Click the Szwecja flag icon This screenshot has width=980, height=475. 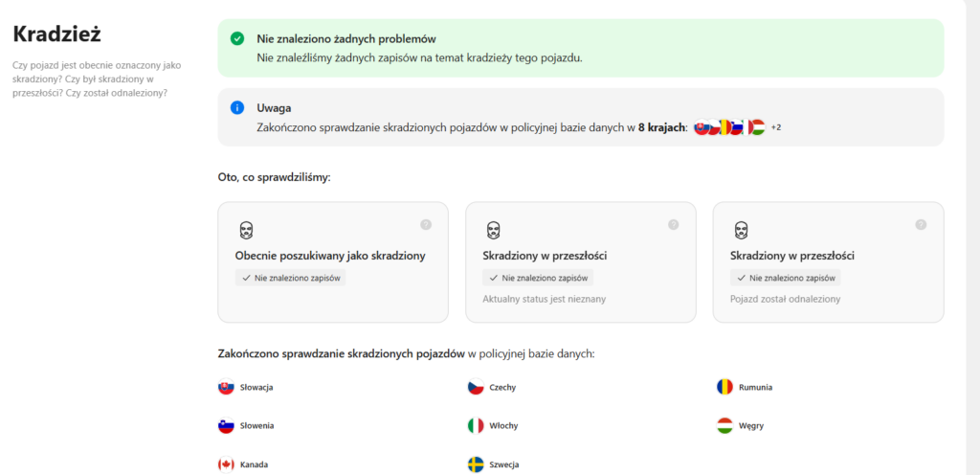click(x=476, y=464)
